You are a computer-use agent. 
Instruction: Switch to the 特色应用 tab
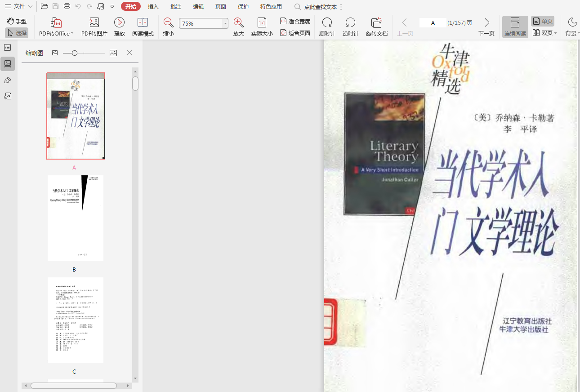271,6
